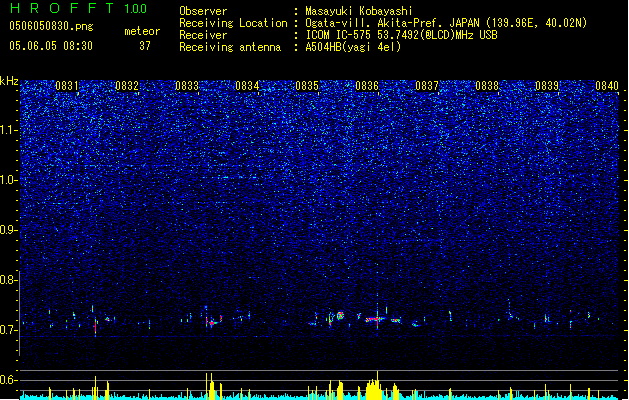Image resolution: width=629 pixels, height=400 pixels.
Task: Click the 0838 time marker
Action: click(487, 86)
